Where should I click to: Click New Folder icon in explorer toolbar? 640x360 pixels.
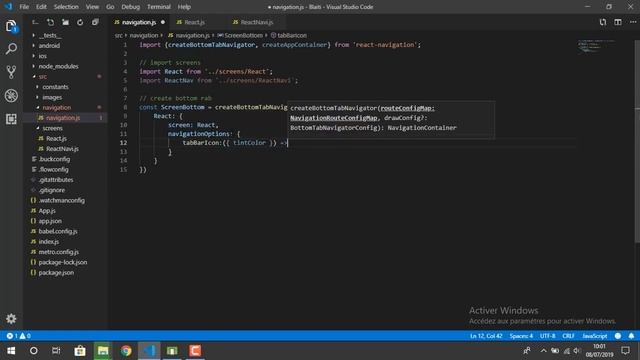coord(65,22)
